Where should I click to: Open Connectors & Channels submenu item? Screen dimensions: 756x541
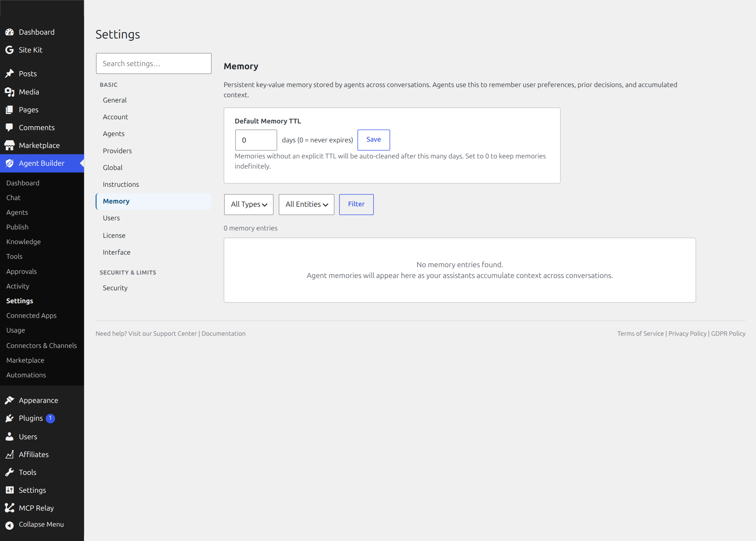(42, 346)
